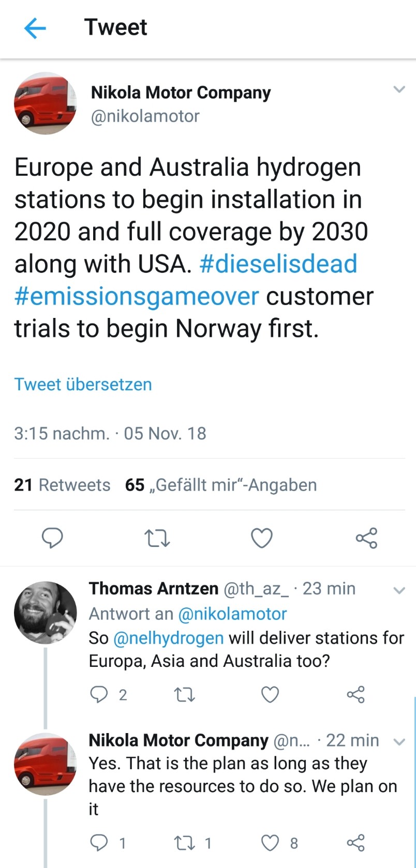Viewport: 416px width, 868px height.
Task: Retweet Thomas Arntzen's reply
Action: pos(185,694)
